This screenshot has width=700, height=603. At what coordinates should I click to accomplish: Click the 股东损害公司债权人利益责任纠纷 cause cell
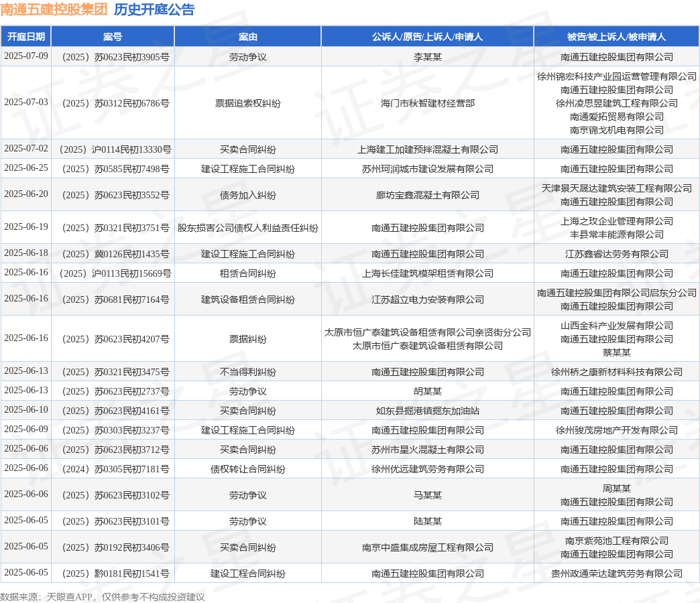(248, 228)
